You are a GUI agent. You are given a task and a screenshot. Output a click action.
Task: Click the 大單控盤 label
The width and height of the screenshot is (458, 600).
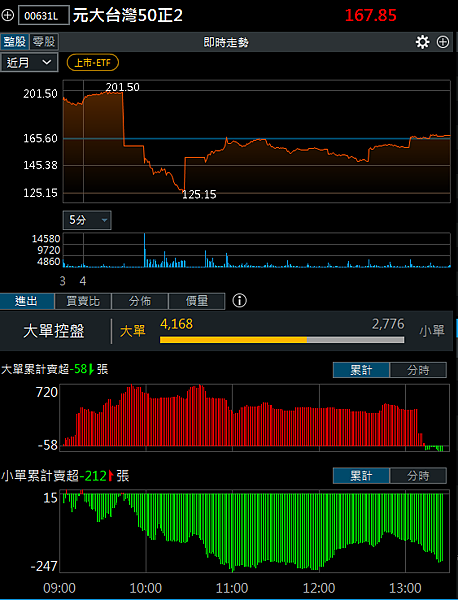(54, 331)
